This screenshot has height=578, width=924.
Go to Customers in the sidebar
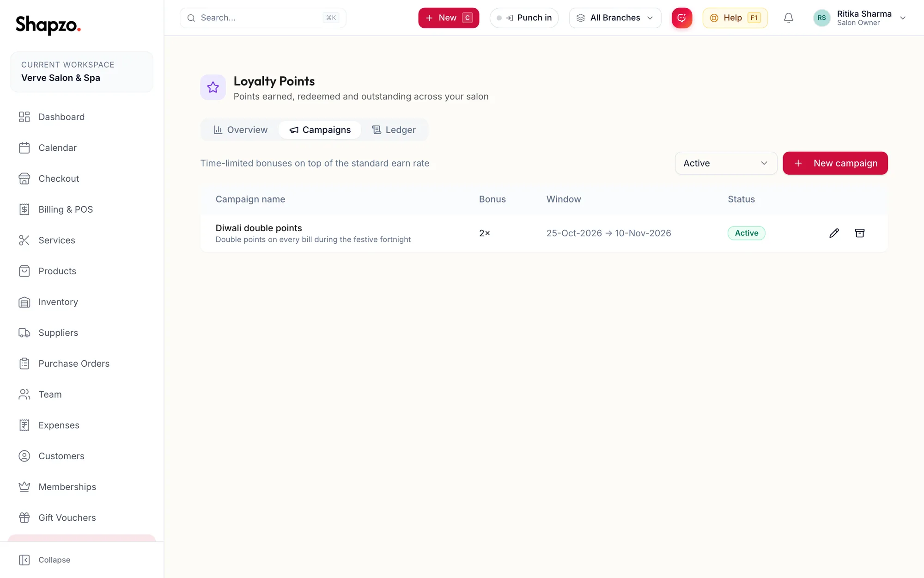82,456
